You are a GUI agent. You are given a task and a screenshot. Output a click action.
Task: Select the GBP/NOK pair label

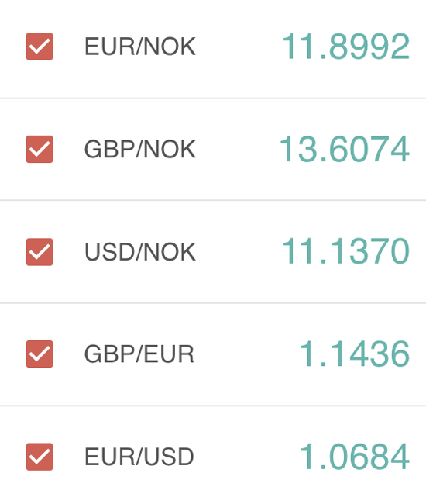[x=140, y=150]
